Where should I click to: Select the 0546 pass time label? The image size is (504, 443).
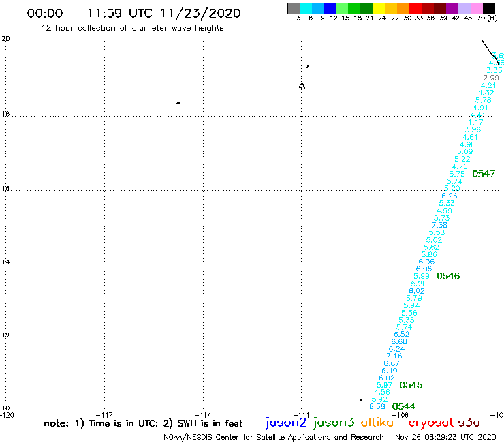point(448,276)
